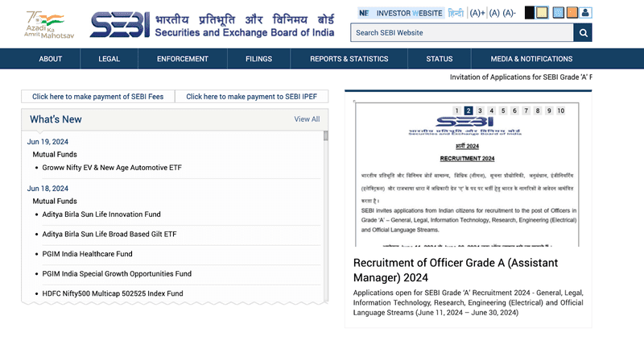Open the STATUS menu

[x=439, y=59]
